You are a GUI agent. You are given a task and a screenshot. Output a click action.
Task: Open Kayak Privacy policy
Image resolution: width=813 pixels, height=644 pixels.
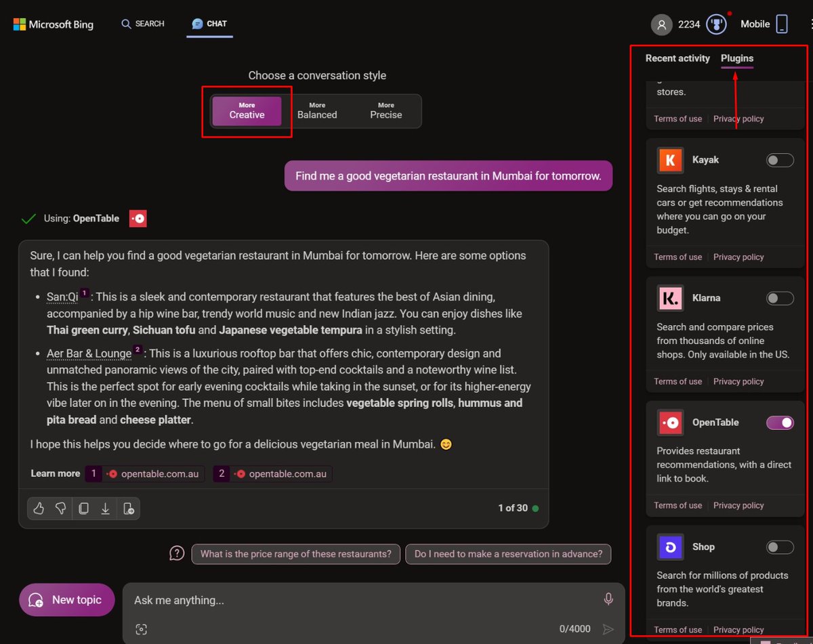738,257
